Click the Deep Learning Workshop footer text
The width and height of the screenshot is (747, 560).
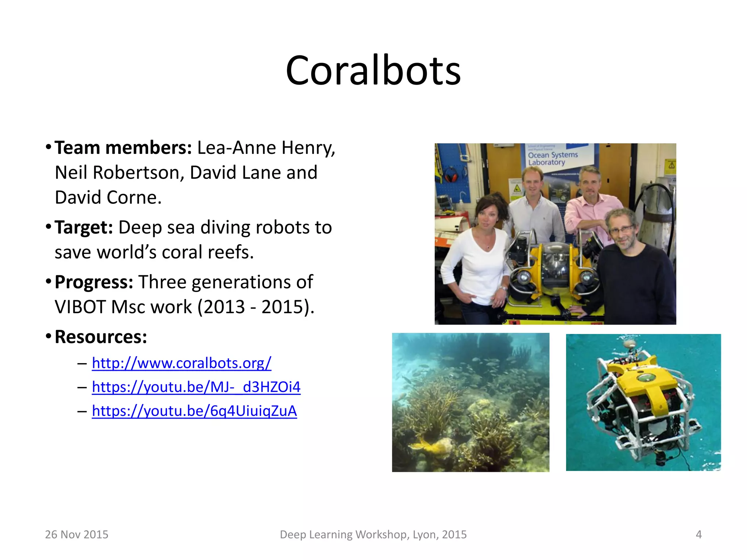(373, 534)
